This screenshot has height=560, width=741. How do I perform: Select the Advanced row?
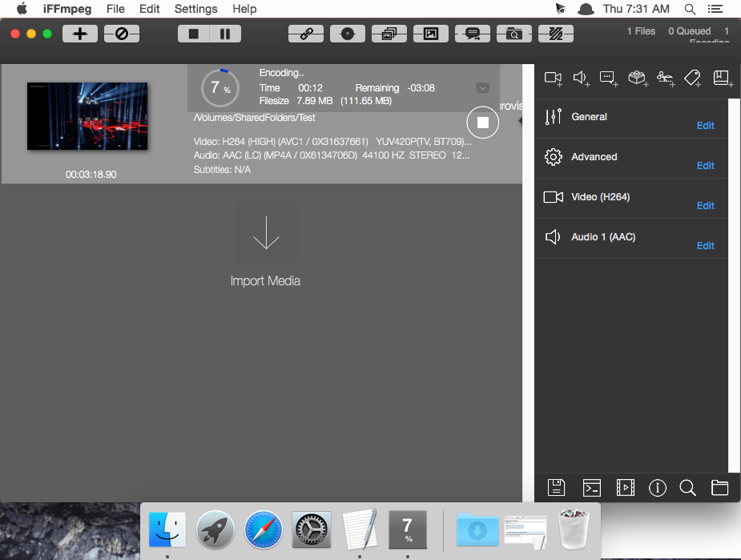point(631,159)
